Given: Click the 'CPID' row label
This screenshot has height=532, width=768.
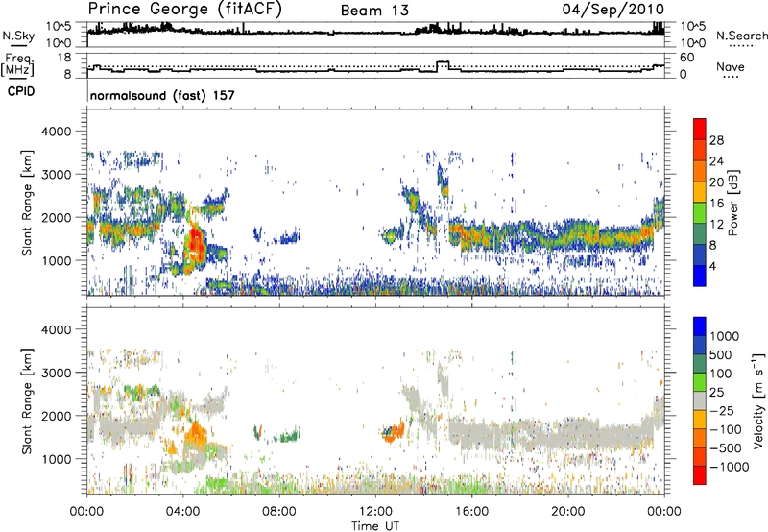Looking at the screenshot, I should pos(21,91).
